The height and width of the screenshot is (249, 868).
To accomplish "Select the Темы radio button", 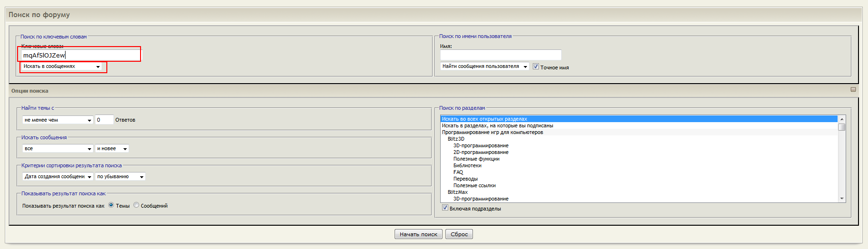I will (x=111, y=205).
